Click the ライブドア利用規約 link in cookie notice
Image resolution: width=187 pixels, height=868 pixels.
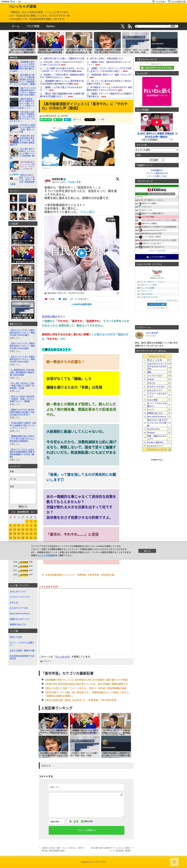[47, 555]
